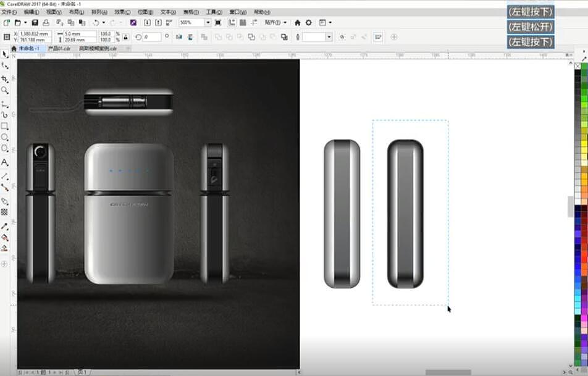Open the 帮助 menu
This screenshot has height=376, width=588.
262,12
